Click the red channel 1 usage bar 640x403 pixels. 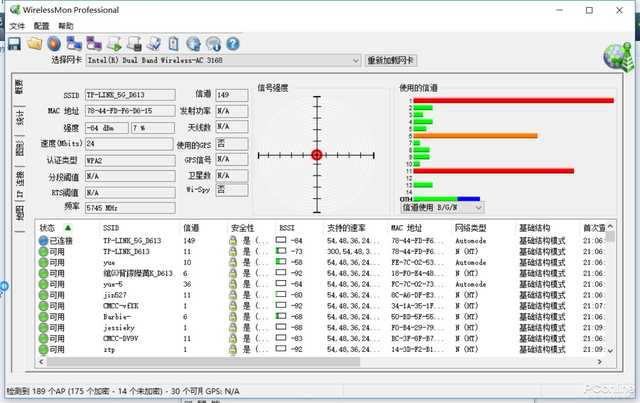click(x=513, y=100)
